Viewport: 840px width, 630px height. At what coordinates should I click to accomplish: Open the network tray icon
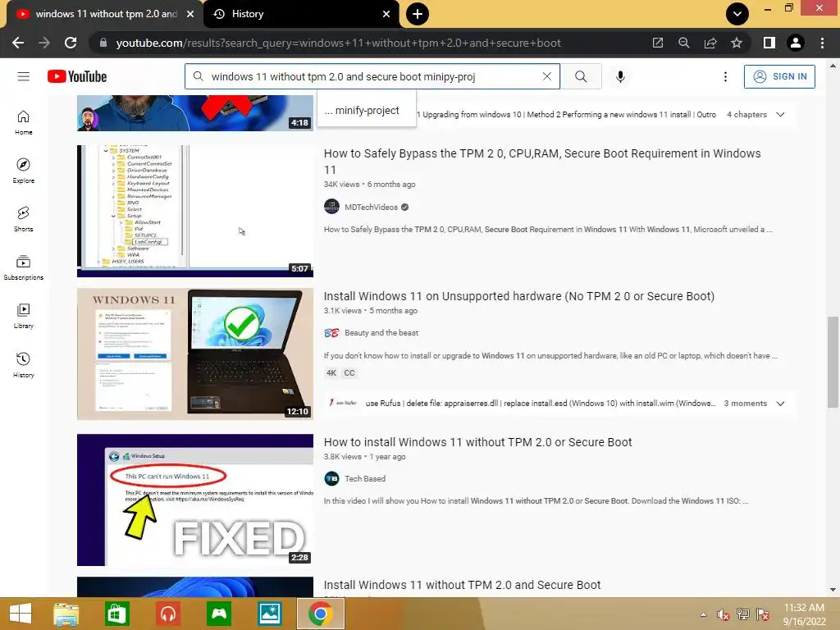pyautogui.click(x=743, y=614)
